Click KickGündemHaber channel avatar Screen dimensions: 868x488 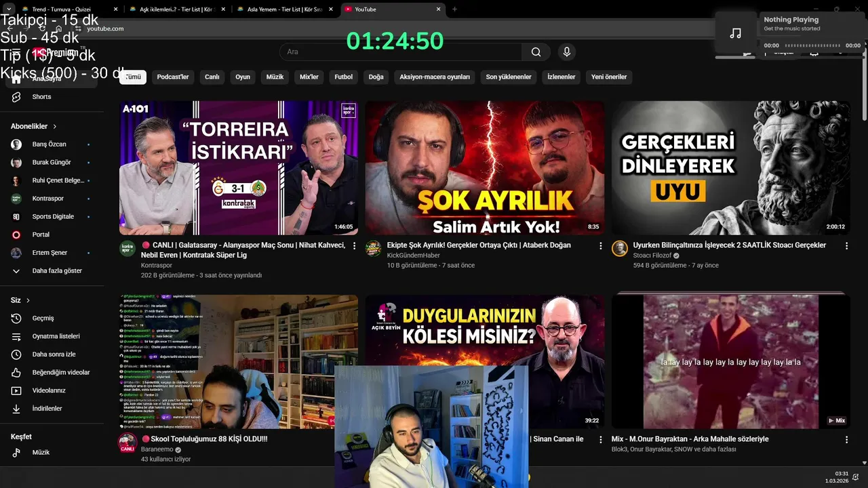(x=373, y=249)
